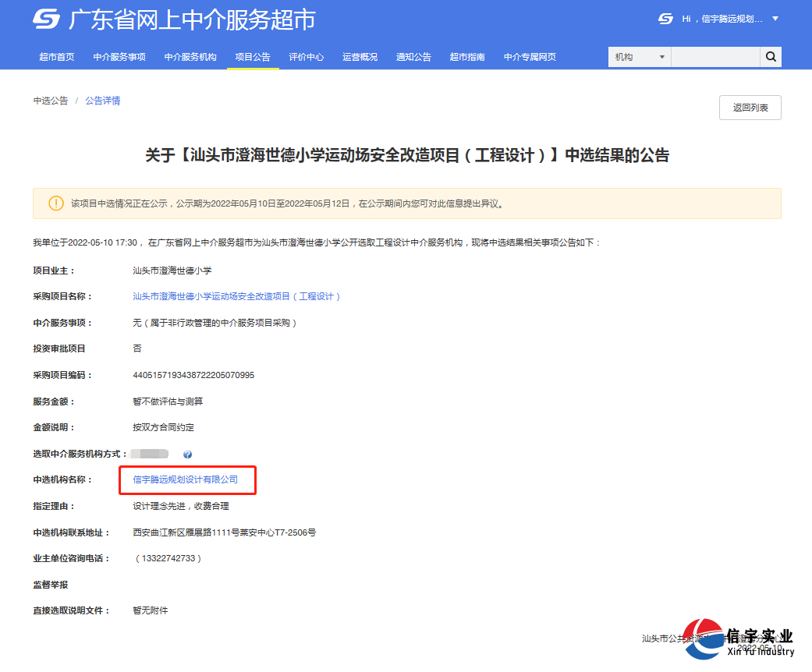
Task: Click the magnifier search icon
Action: (771, 56)
